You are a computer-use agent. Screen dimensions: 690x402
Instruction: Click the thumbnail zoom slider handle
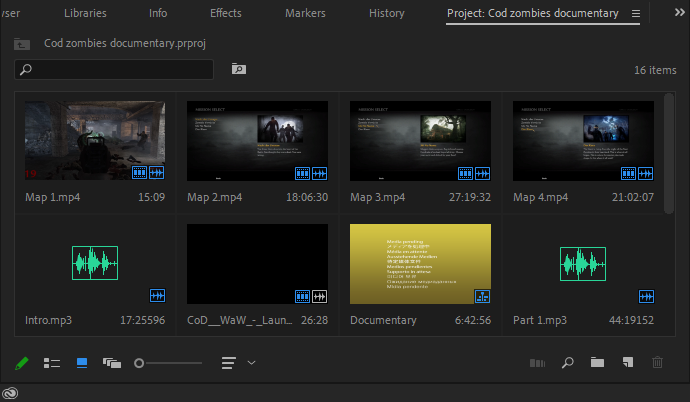point(139,363)
